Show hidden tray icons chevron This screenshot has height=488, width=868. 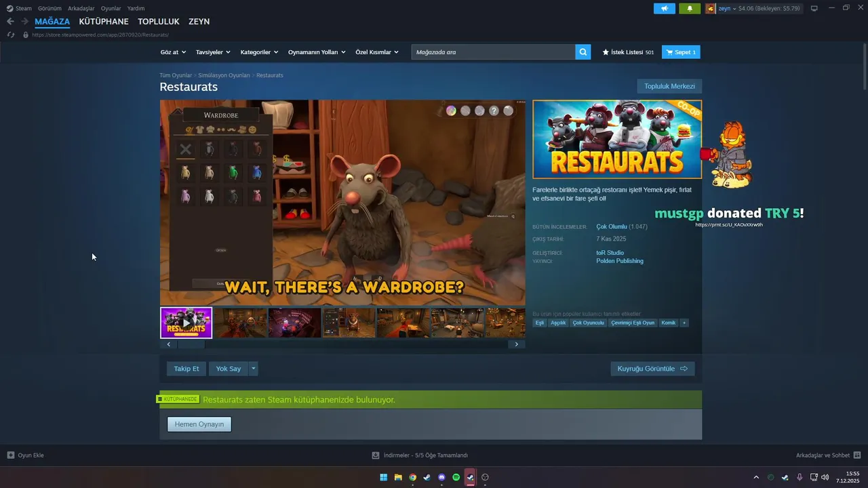756,477
